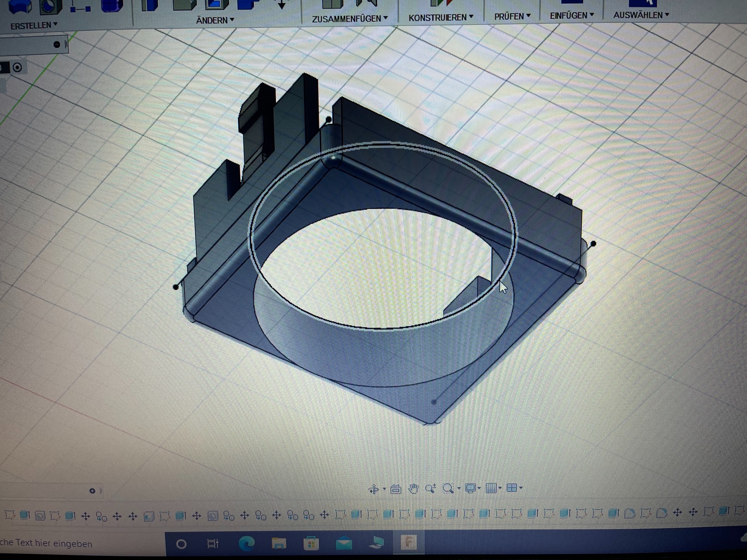Open the KONSTRUIEREN menu
747x560 pixels.
(441, 17)
